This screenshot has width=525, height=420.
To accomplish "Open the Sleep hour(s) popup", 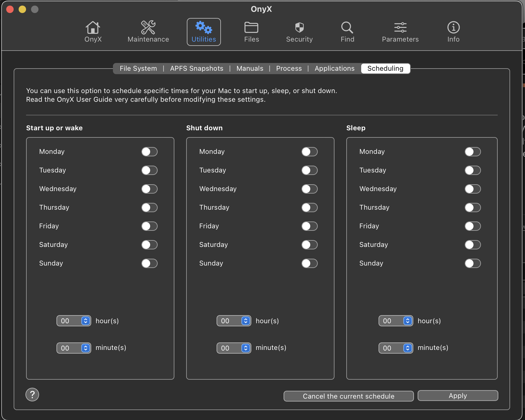I will click(x=396, y=321).
